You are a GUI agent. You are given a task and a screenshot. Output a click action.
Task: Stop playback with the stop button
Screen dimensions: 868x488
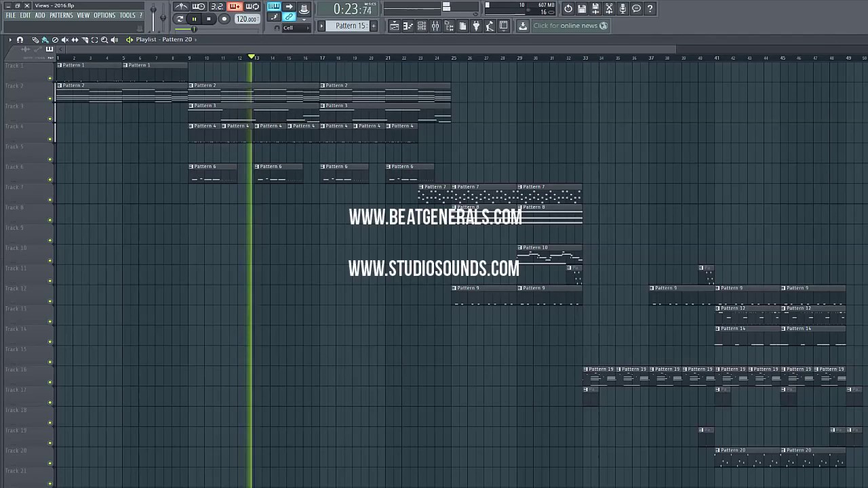pos(208,19)
